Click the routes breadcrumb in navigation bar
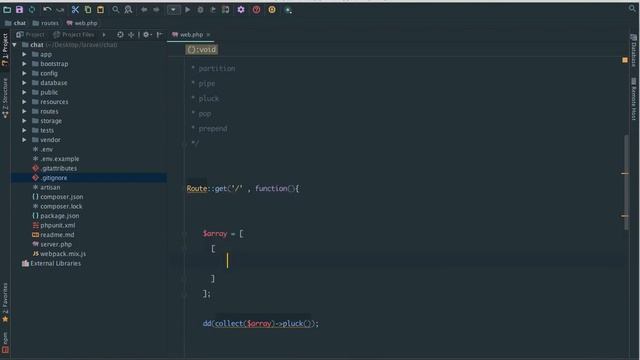Screen dimensions: 640x360 tap(46, 23)
